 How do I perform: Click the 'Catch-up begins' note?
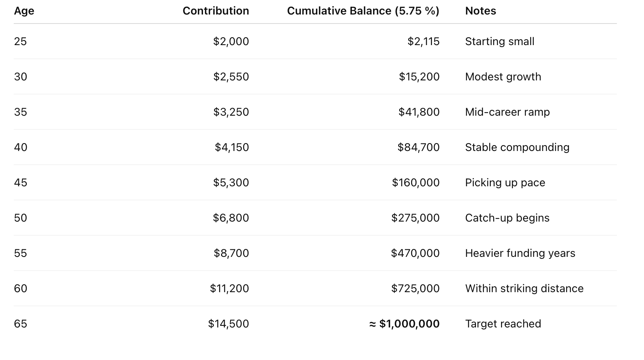click(x=507, y=218)
